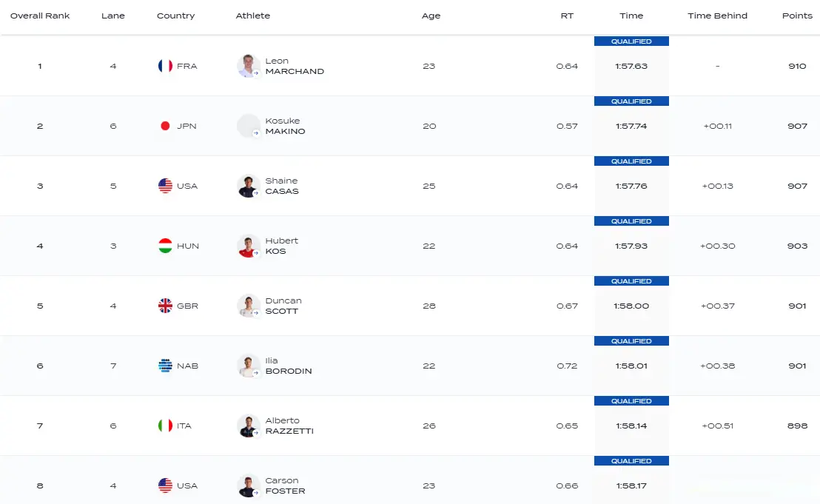Click the Points column header
Image resolution: width=820 pixels, height=504 pixels.
coord(797,16)
